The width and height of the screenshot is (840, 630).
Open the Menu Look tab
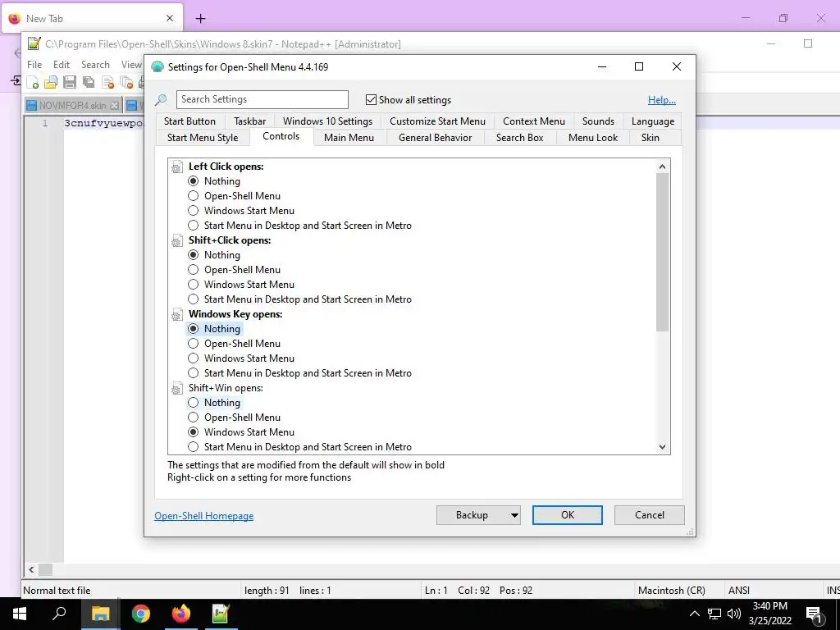point(592,138)
